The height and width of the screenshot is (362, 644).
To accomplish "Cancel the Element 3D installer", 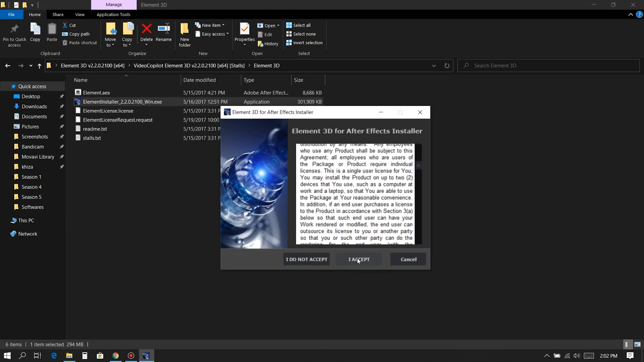I will 409,259.
